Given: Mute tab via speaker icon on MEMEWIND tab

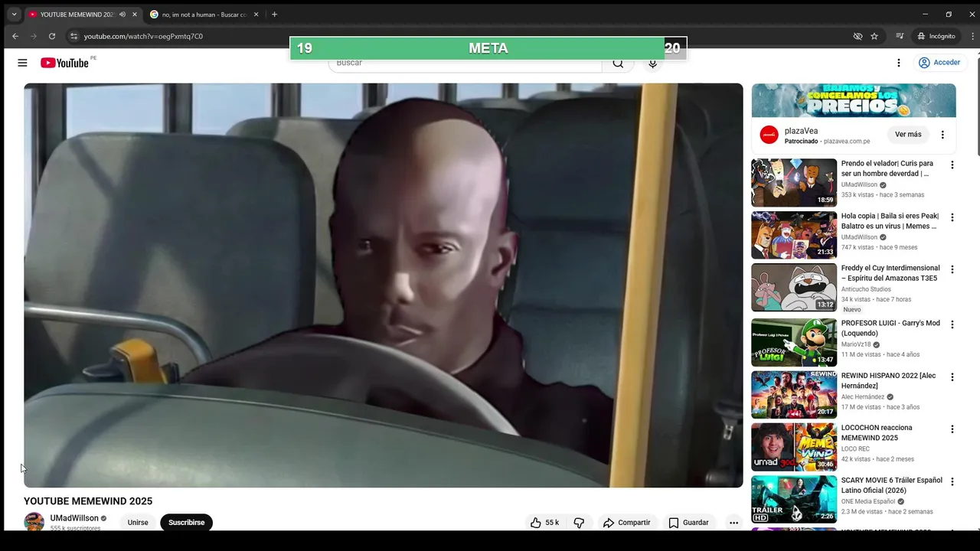Looking at the screenshot, I should click(x=122, y=15).
